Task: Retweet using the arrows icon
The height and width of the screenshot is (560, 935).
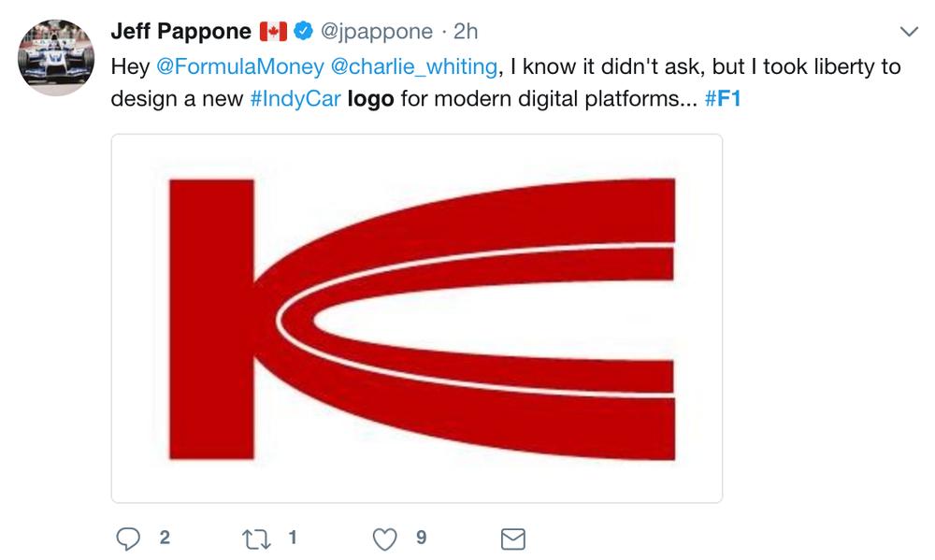Action: pos(256,539)
